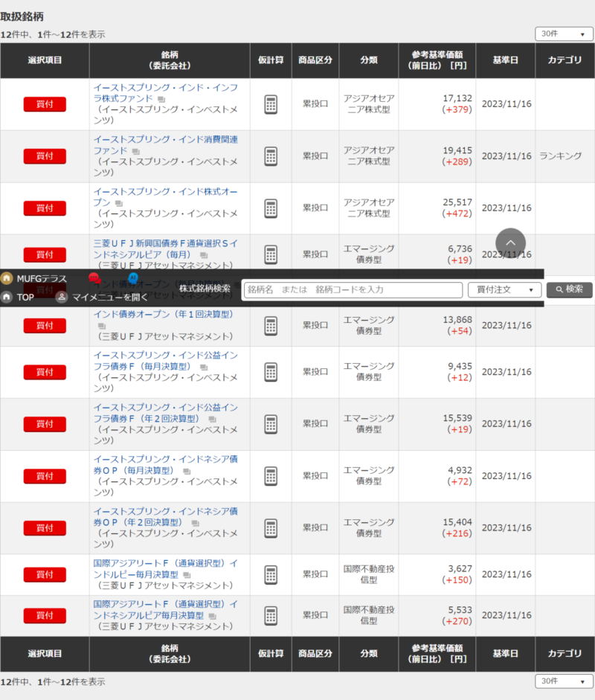The width and height of the screenshot is (595, 700).
Task: Open calculator for 国際アジアリートF インドネシアルピア毎月決算型
Action: coord(271,616)
